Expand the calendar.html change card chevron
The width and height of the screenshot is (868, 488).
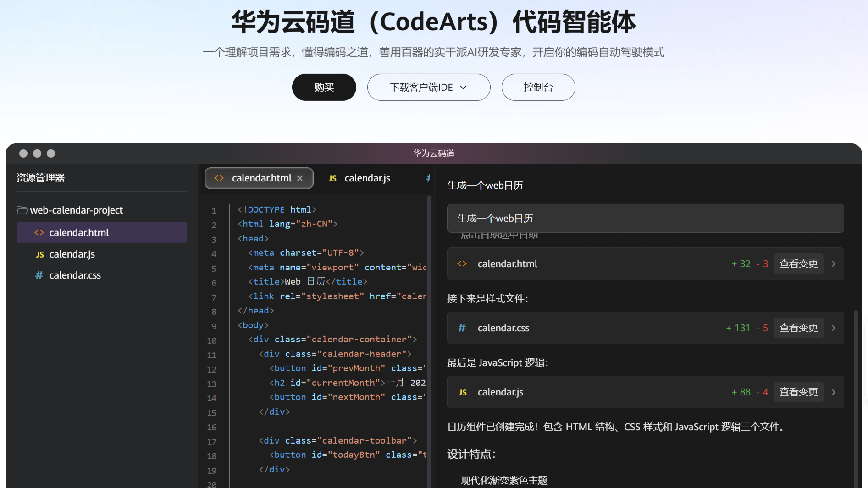tap(834, 264)
